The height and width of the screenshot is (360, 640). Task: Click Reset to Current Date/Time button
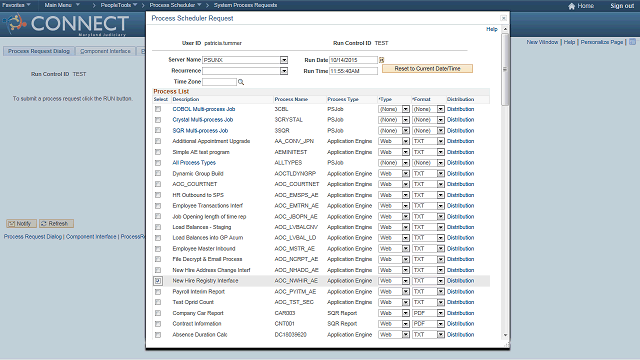click(427, 69)
